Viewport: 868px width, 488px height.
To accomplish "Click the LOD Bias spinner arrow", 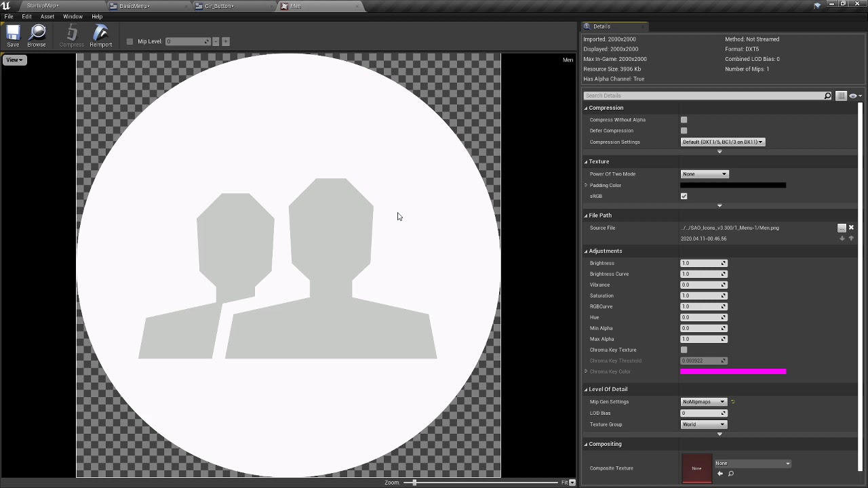I will tap(724, 413).
